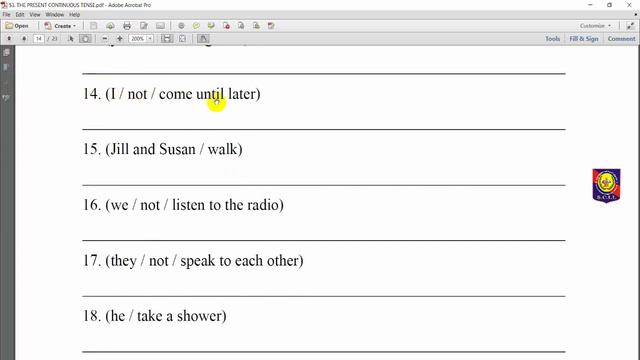Image resolution: width=640 pixels, height=360 pixels.
Task: Click the Read mode icon
Action: pyautogui.click(x=203, y=38)
